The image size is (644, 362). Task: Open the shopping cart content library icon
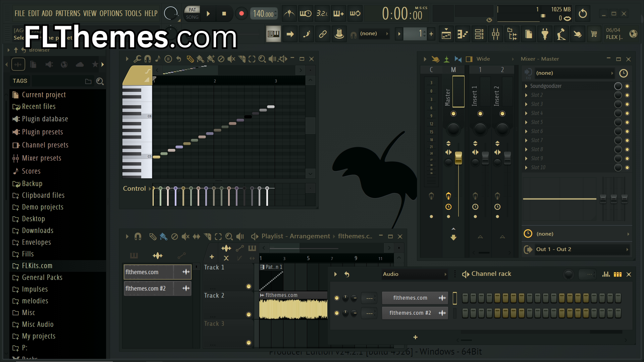tap(594, 34)
